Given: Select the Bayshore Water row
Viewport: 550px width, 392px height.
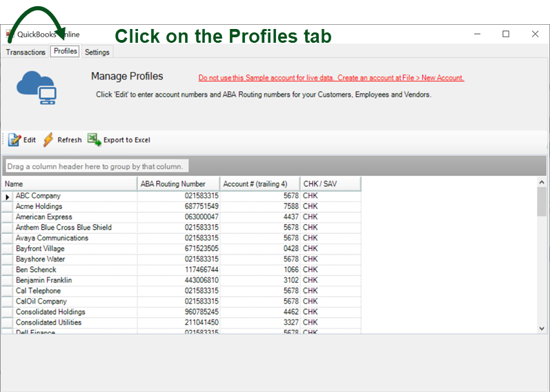Looking at the screenshot, I should coord(181,259).
